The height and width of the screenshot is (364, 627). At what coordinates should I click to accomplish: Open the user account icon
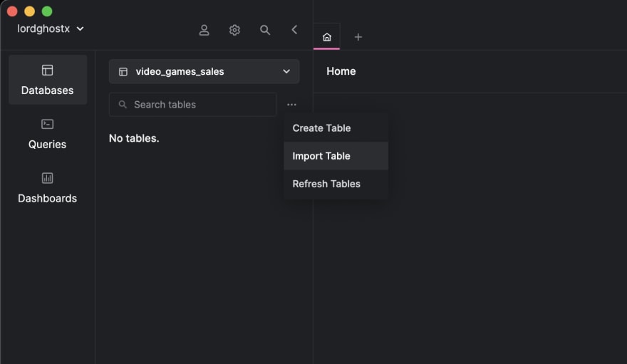coord(204,30)
